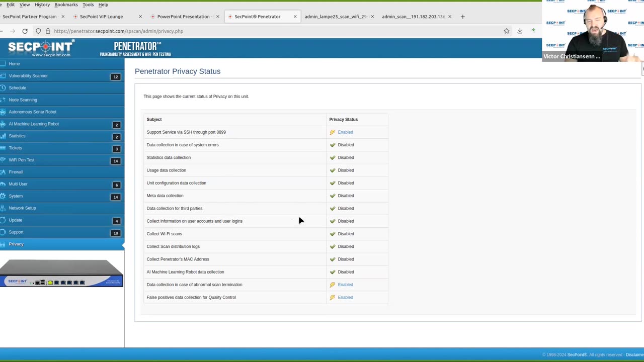
Task: Click Enabled link for False positives Quality Control
Action: coord(345,298)
